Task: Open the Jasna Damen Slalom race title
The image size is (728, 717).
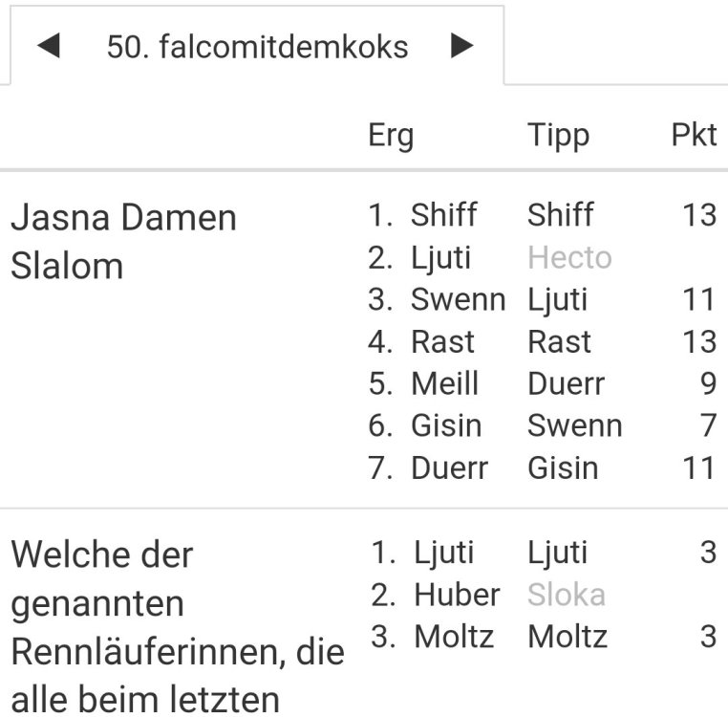Action: coord(123,241)
